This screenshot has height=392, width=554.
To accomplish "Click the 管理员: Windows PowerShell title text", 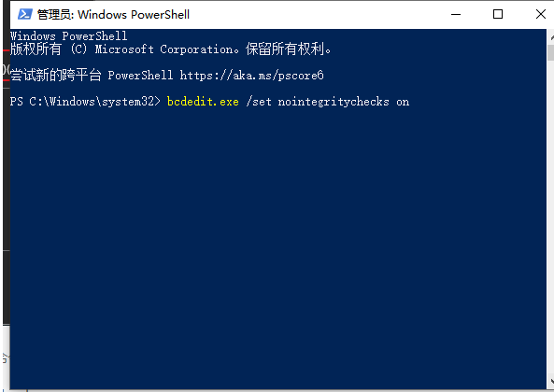I will [x=113, y=14].
